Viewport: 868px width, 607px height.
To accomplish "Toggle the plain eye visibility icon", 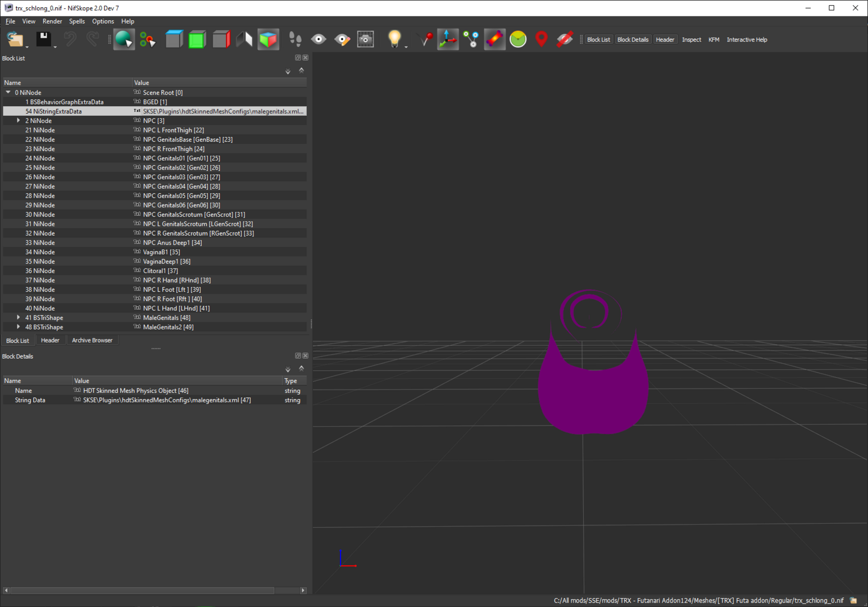I will pos(319,39).
